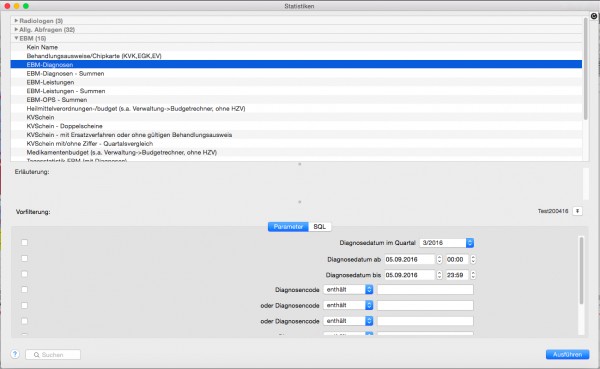Open the Diagnosencode enthält dropdown
600x369 pixels.
pyautogui.click(x=348, y=289)
